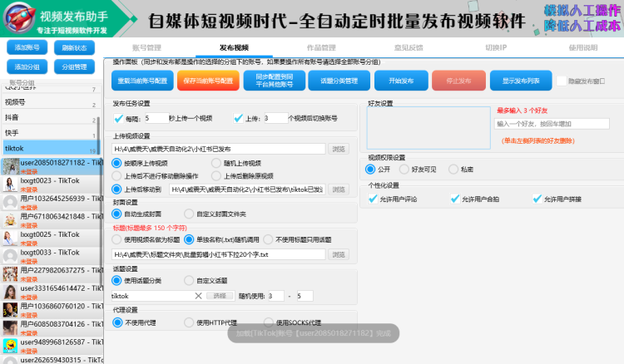Select 单独名称(.txt)随机调用 radio
Screen dimensions: 624x364
point(189,239)
